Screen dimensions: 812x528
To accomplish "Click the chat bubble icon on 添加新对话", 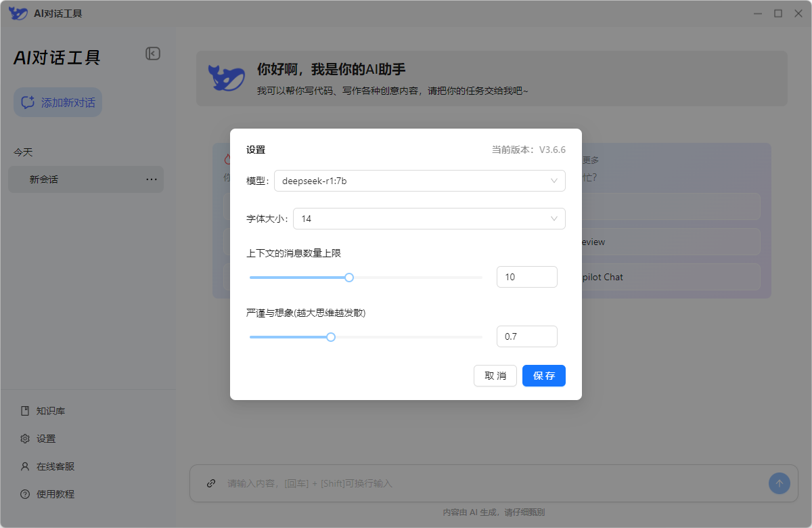I will point(28,102).
